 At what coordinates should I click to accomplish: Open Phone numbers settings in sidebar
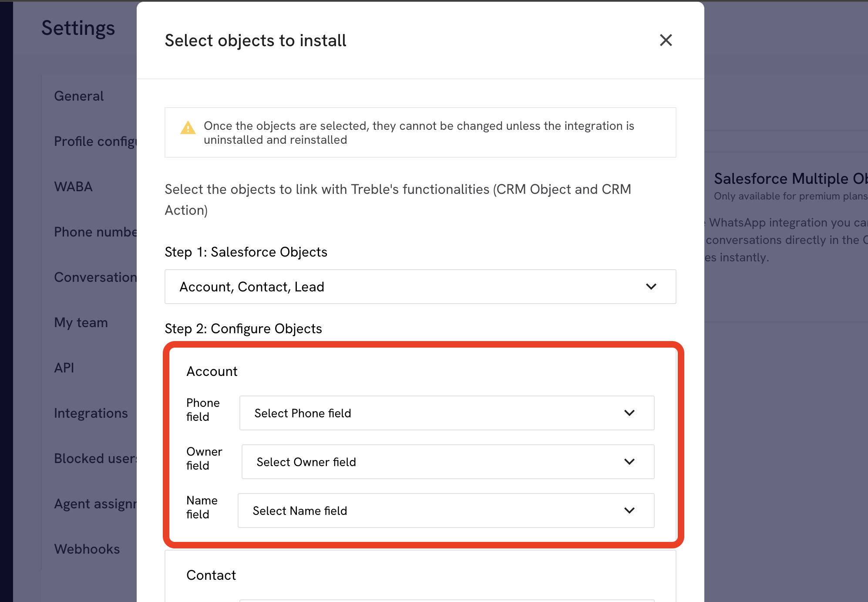coord(95,232)
